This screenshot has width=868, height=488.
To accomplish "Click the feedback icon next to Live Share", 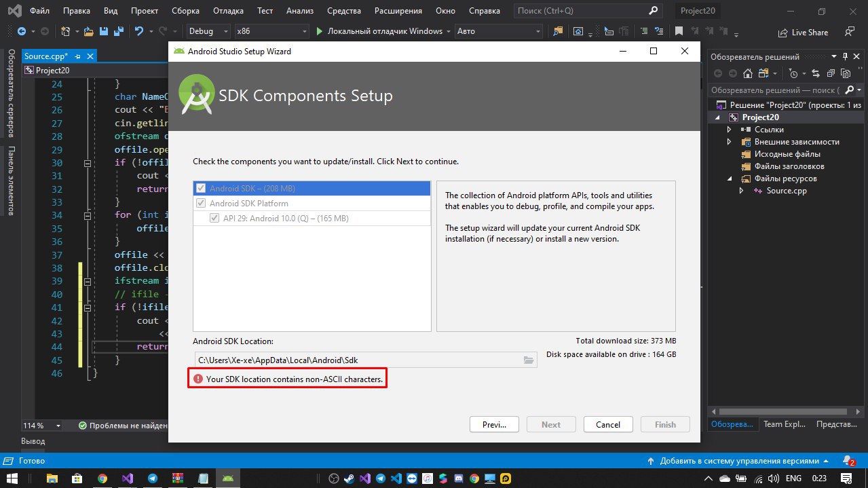I will click(849, 31).
